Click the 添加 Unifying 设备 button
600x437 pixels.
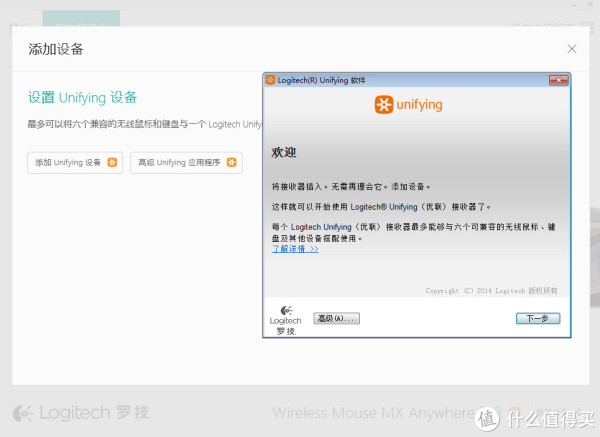pos(75,163)
